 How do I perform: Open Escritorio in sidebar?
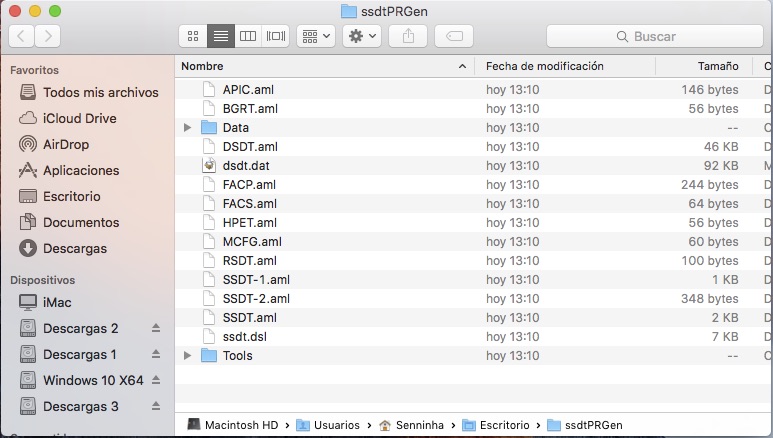[x=60, y=196]
